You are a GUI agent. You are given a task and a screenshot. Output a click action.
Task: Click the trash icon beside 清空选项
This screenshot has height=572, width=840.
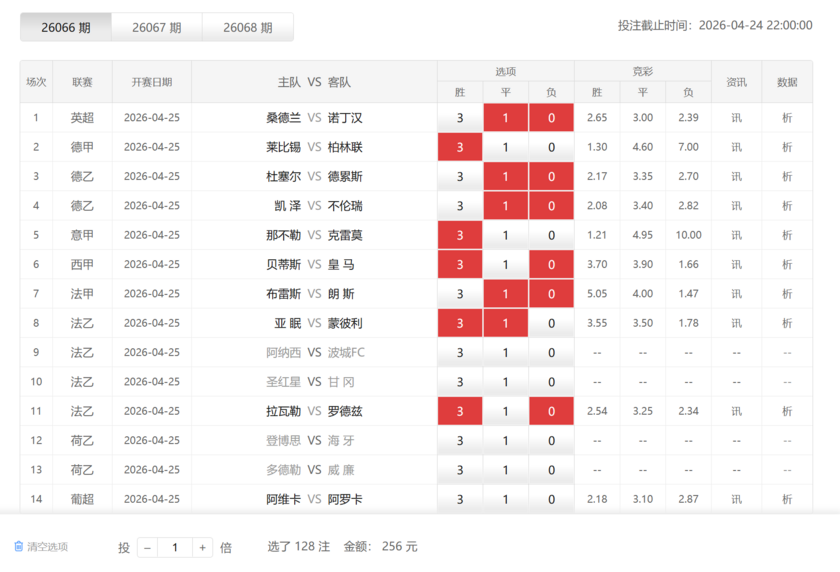(x=19, y=546)
